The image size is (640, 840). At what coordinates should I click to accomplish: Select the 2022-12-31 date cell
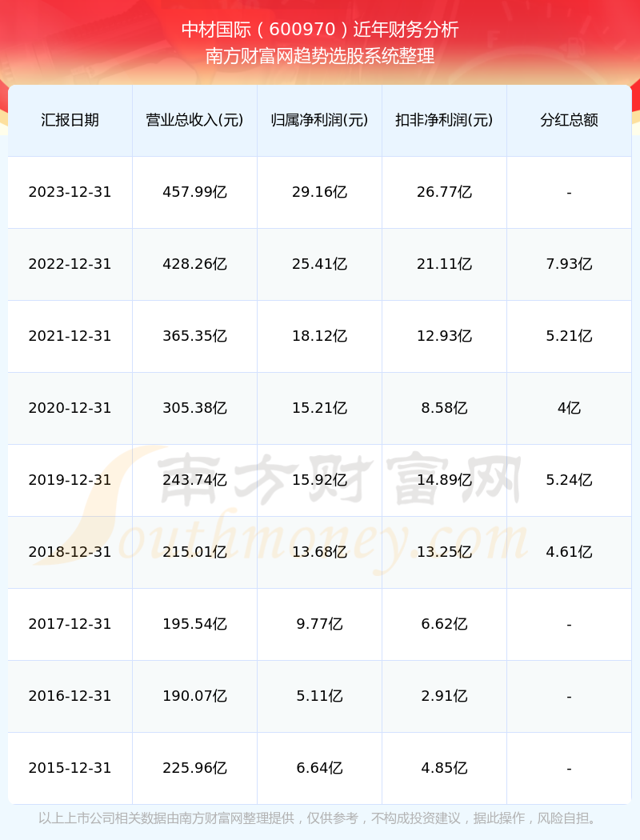tap(70, 264)
